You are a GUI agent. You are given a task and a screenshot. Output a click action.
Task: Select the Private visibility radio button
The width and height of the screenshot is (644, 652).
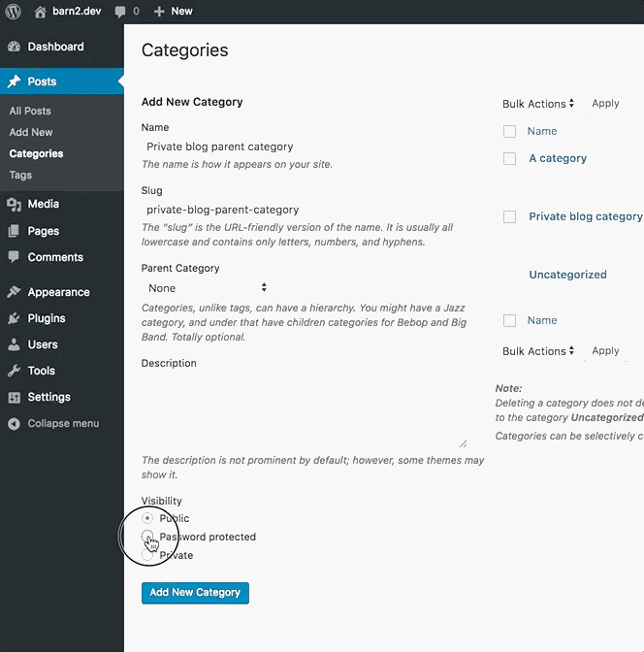(x=148, y=555)
